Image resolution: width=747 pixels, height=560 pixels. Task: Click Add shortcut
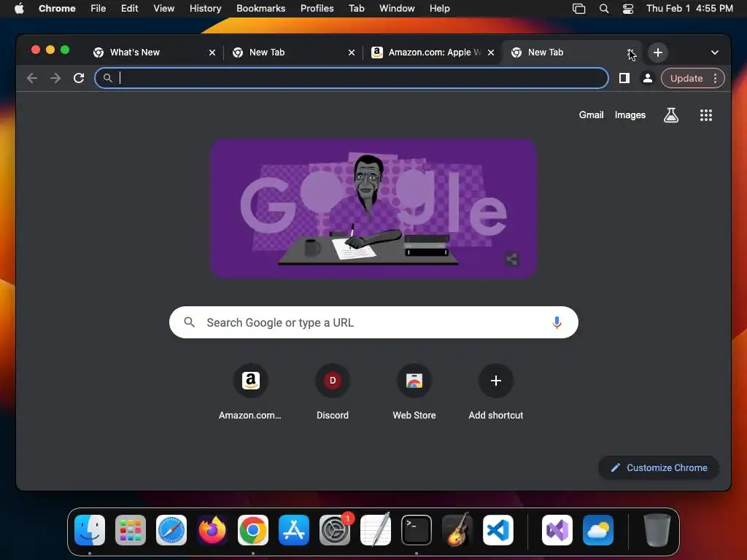pos(495,392)
